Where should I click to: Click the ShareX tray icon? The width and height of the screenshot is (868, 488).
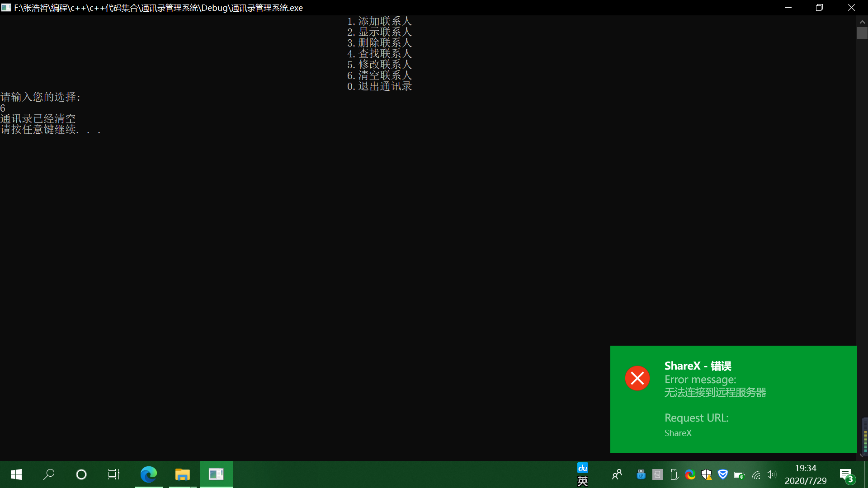point(690,474)
